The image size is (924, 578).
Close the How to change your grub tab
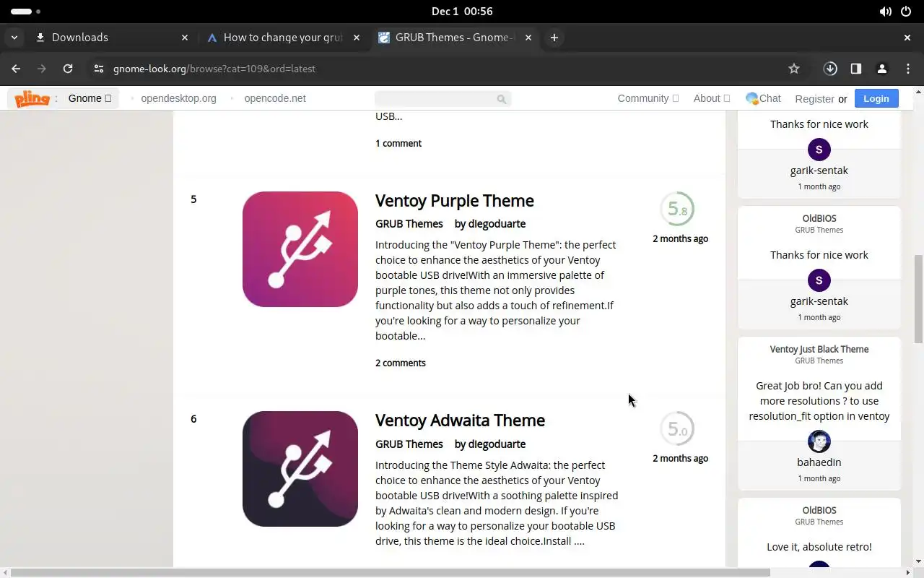coord(357,38)
